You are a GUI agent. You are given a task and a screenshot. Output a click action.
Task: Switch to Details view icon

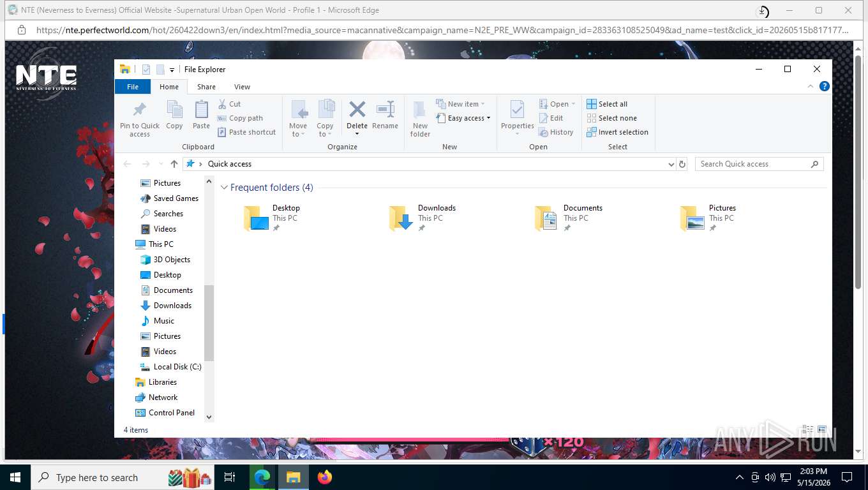coord(807,430)
